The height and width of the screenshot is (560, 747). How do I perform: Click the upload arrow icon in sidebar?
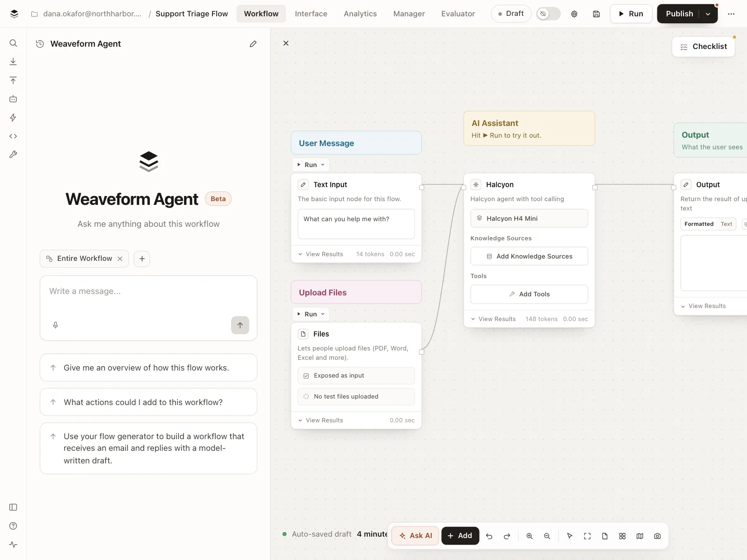click(x=13, y=80)
